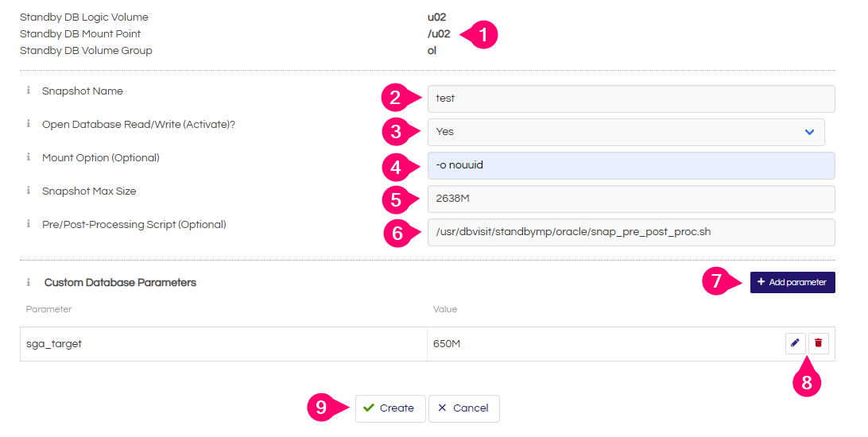Click the Snapshot Max Size label
Image resolution: width=868 pixels, height=437 pixels.
(x=89, y=191)
